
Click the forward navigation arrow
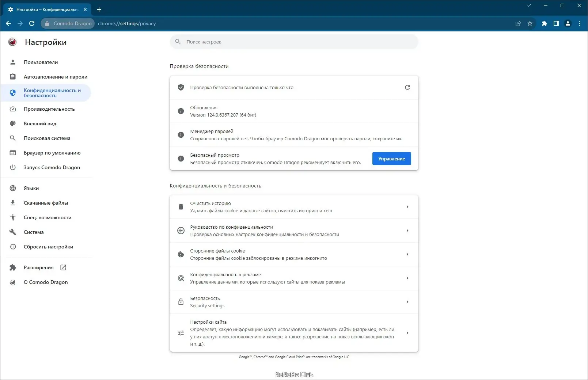click(20, 23)
